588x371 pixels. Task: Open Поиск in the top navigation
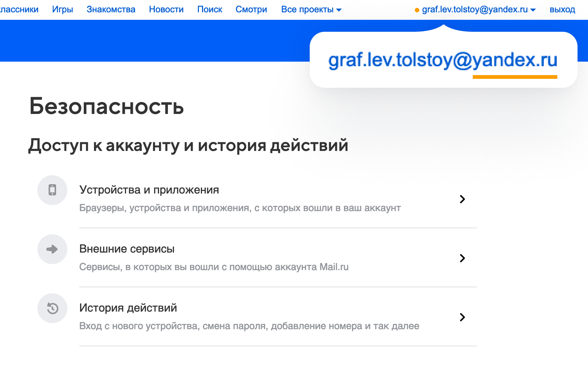[209, 10]
